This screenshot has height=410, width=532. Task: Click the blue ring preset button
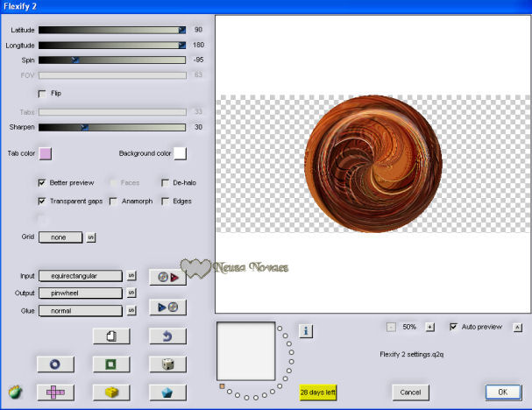click(x=55, y=364)
